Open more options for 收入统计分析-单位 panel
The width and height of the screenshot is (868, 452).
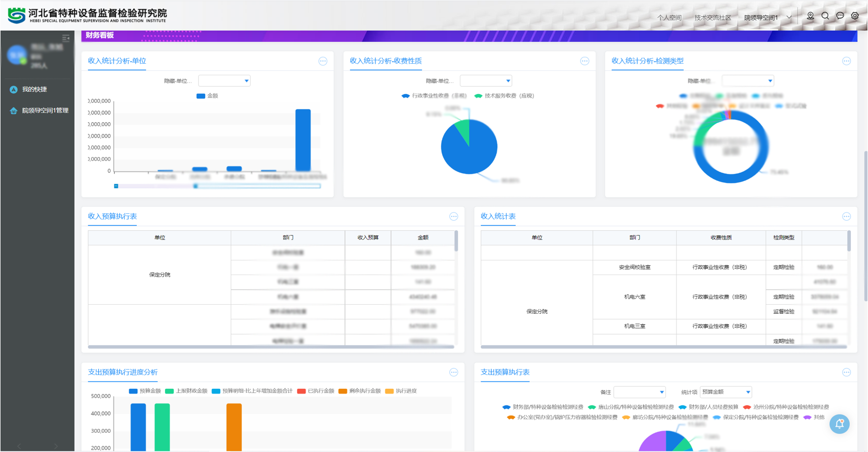point(323,61)
